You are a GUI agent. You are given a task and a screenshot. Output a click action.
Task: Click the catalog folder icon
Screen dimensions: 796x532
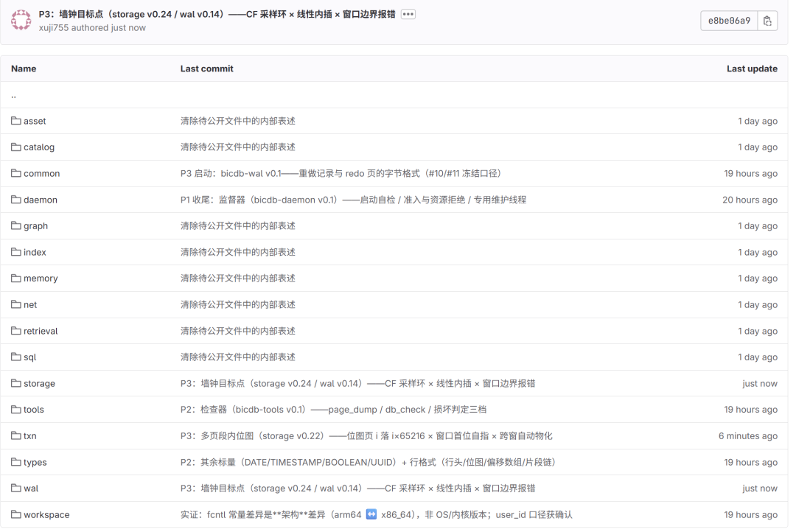coord(15,147)
